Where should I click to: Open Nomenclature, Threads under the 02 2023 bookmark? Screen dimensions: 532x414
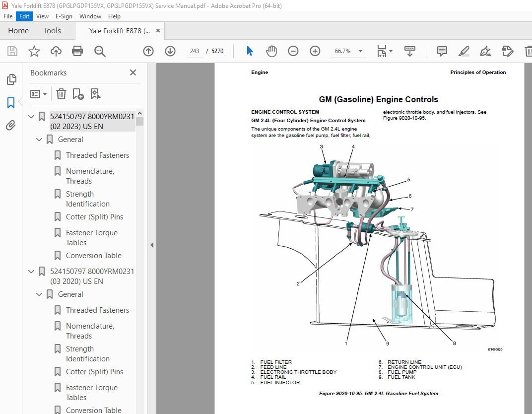click(x=90, y=176)
